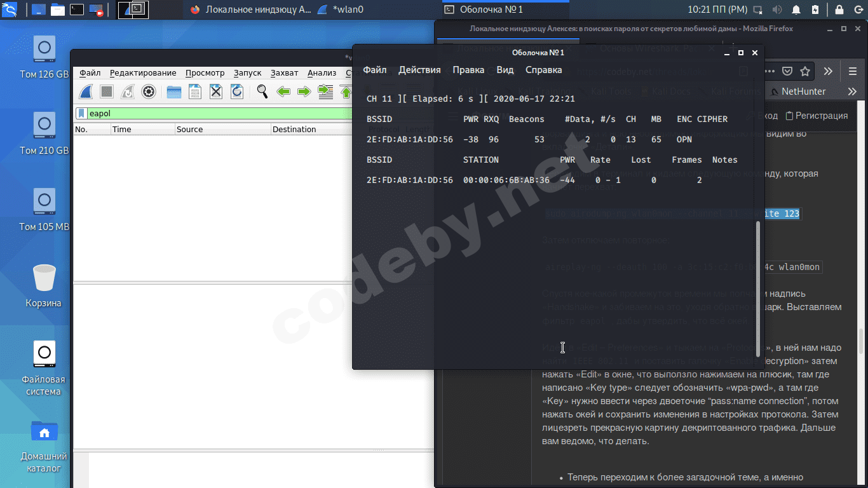The image size is (868, 488).
Task: Launch the file manager from the panel
Action: click(x=58, y=10)
